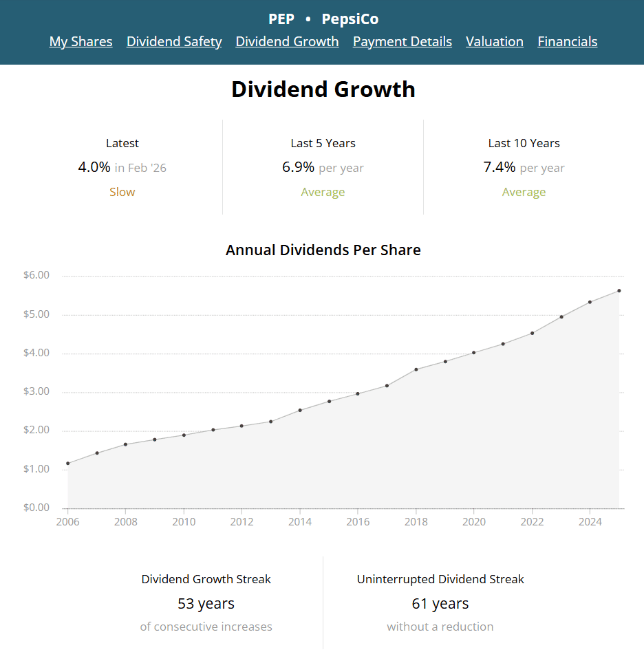Click the '$6.00' y-axis label

[x=36, y=275]
